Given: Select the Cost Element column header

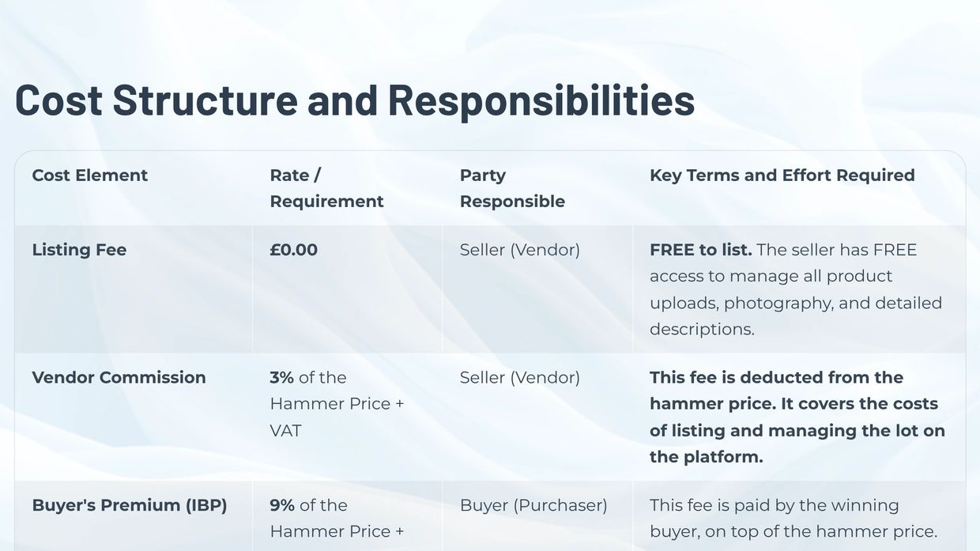Looking at the screenshot, I should point(90,175).
